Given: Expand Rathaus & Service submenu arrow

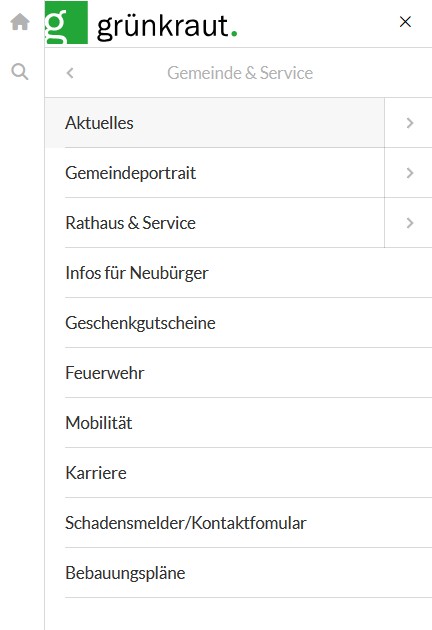Looking at the screenshot, I should (x=409, y=223).
